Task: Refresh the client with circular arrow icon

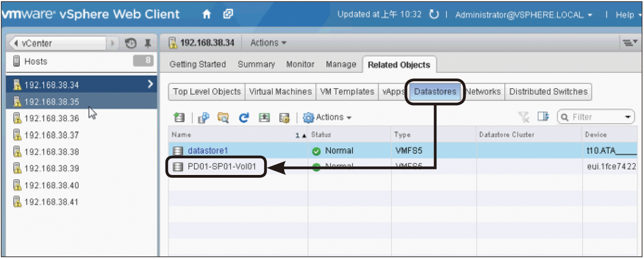Action: coord(434,15)
